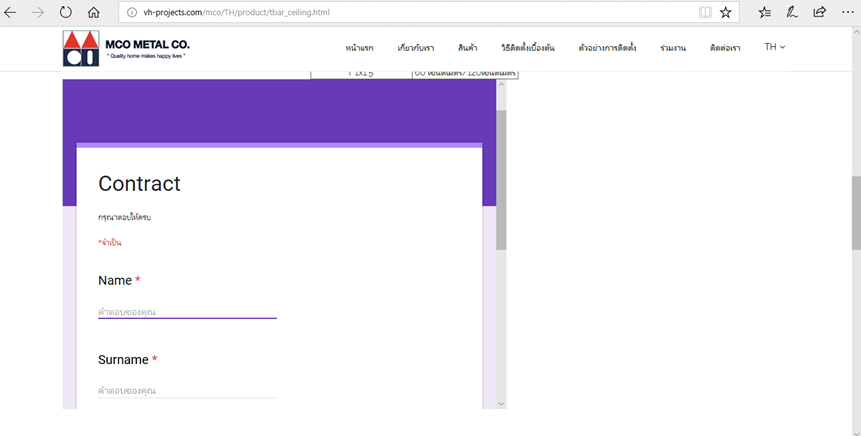Click the Name answer field
The image size is (861, 436).
click(187, 312)
